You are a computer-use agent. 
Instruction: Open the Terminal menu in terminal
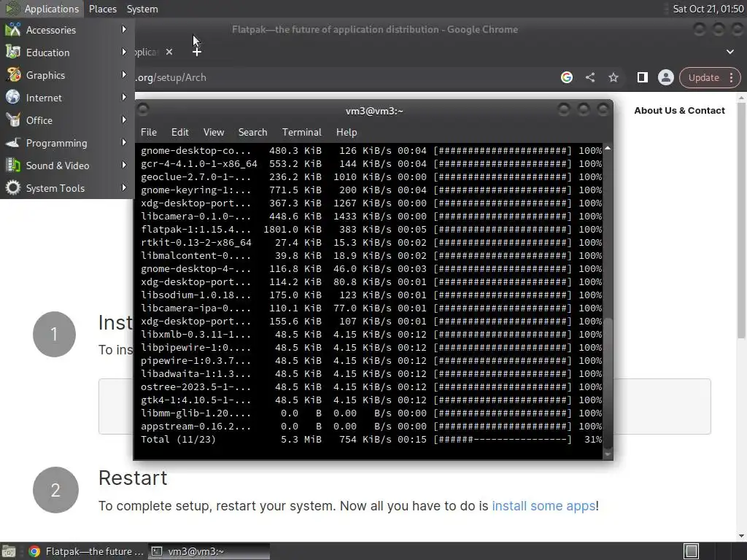(x=301, y=132)
